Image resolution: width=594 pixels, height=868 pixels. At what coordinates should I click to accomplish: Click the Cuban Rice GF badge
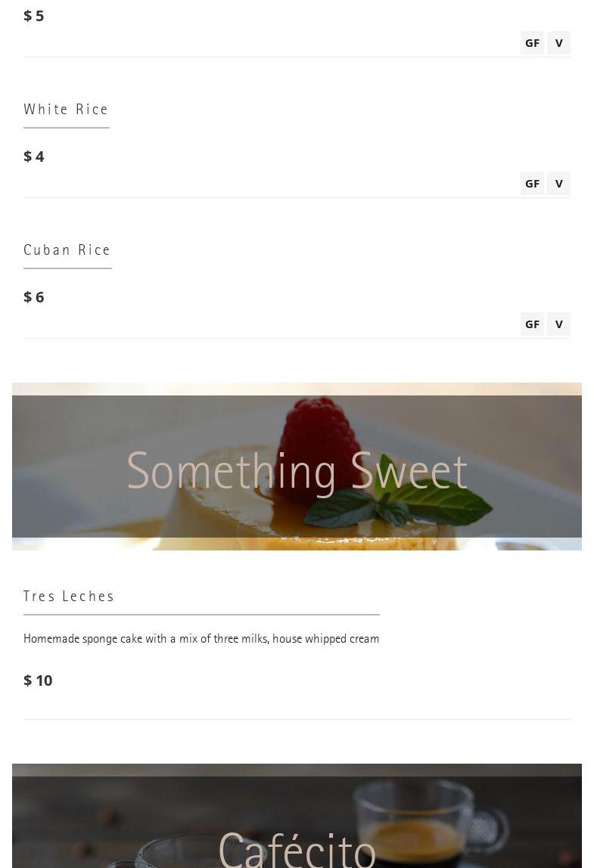pos(532,324)
